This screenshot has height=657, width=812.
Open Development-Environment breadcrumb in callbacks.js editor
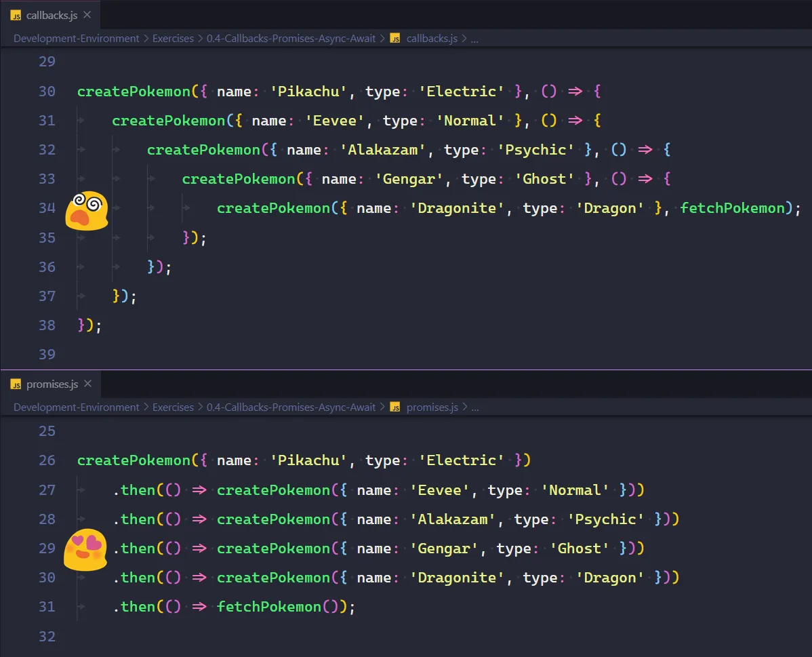(76, 39)
